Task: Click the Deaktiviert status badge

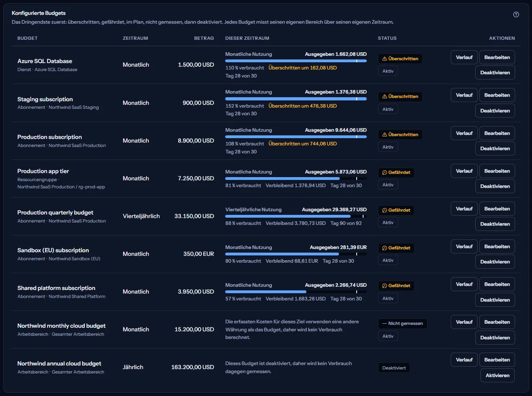Action: click(x=394, y=368)
